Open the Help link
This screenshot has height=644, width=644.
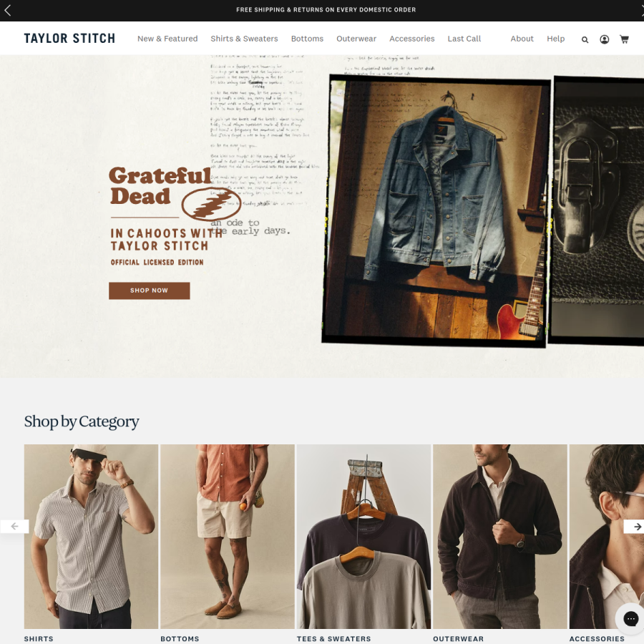click(555, 39)
